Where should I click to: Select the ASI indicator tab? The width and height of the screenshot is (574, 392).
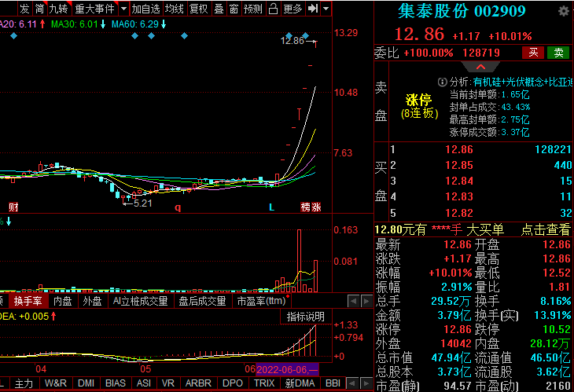143,383
